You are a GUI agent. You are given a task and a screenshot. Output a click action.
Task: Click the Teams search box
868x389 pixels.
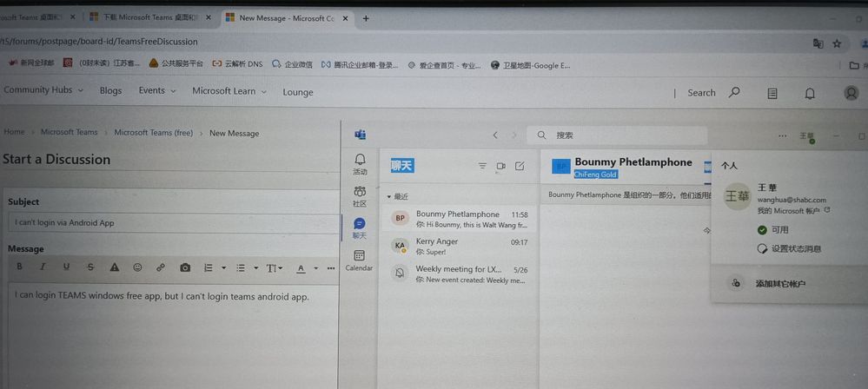[x=617, y=135]
